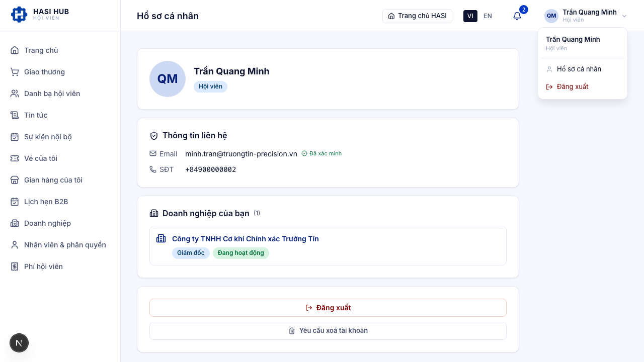Click the verified check icon by Đã xác minh
The image size is (644, 362).
304,153
